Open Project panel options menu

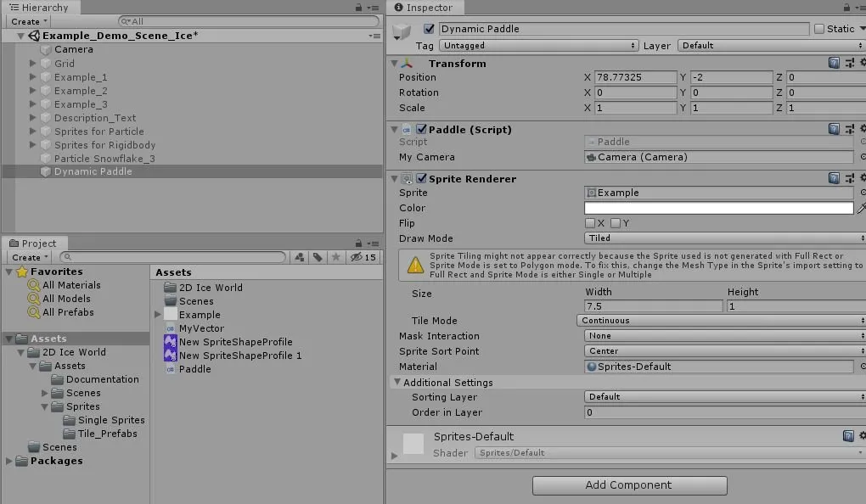374,244
